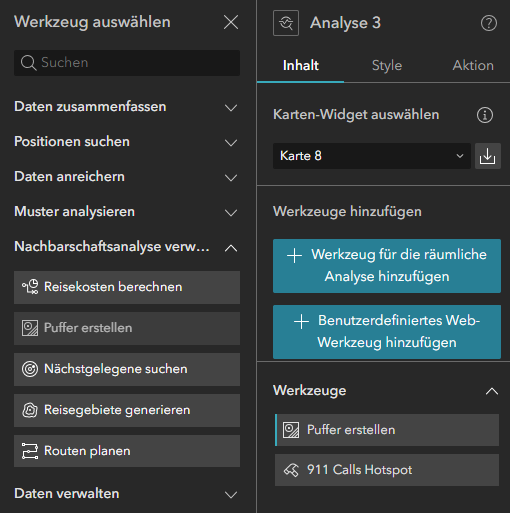Click the Werkzeuge hinzufügen label
This screenshot has width=510, height=513.
pos(347,212)
